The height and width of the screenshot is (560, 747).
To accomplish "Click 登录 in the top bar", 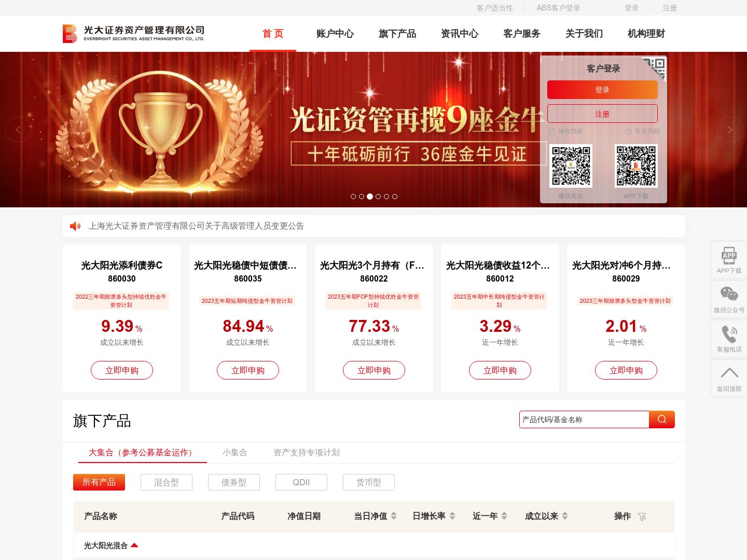I will [x=631, y=8].
